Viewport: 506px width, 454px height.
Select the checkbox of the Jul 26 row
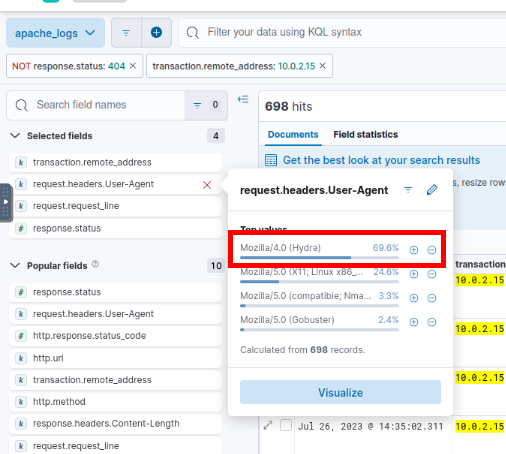click(x=286, y=425)
